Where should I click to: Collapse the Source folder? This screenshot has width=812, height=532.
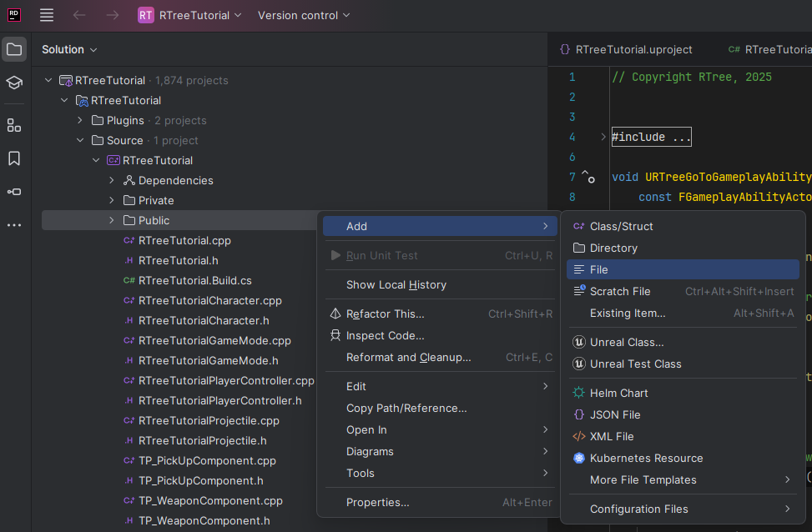[80, 140]
